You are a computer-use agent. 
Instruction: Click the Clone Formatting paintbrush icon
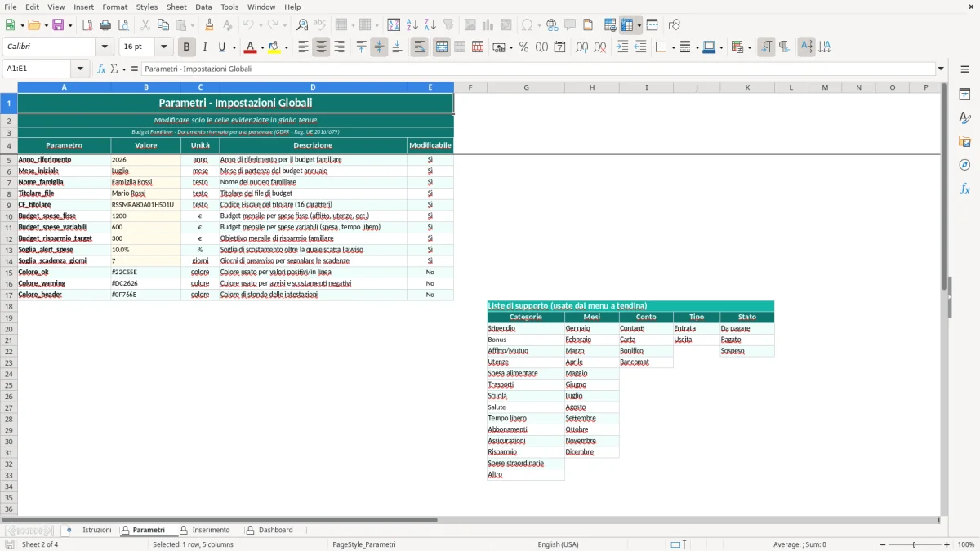209,25
